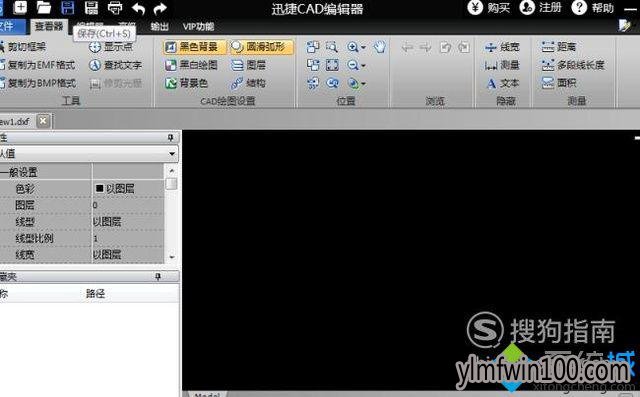
Task: Open the 查找文字 search tool
Action: pos(116,65)
